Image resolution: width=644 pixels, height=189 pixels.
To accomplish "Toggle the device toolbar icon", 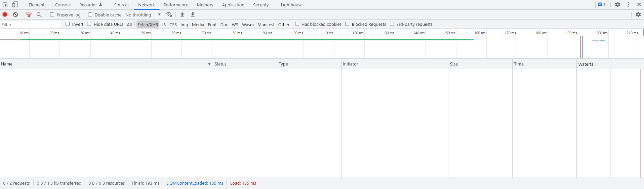I will (15, 5).
